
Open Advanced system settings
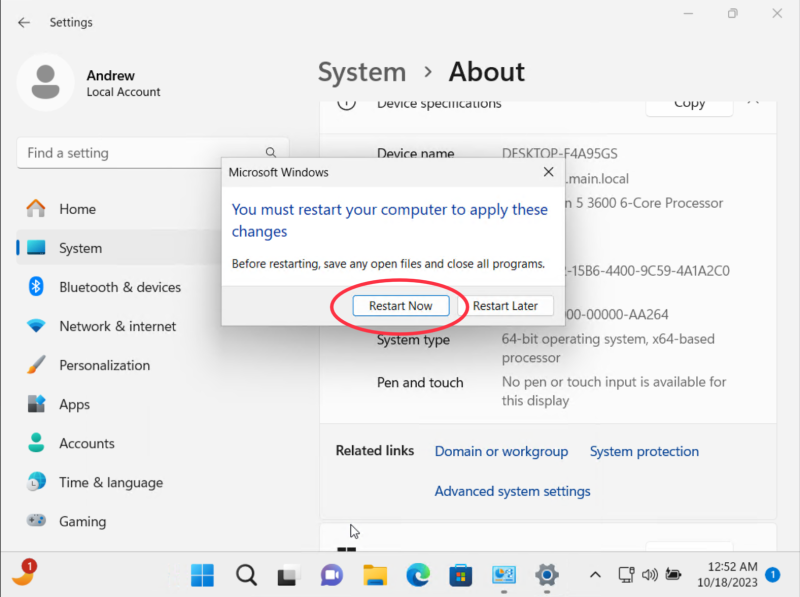512,491
